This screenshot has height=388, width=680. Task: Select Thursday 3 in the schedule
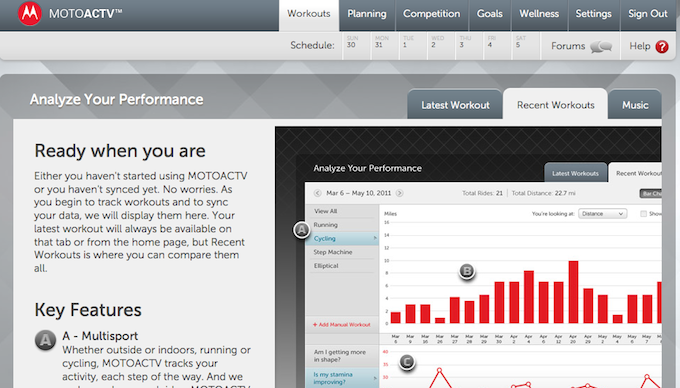coord(469,46)
